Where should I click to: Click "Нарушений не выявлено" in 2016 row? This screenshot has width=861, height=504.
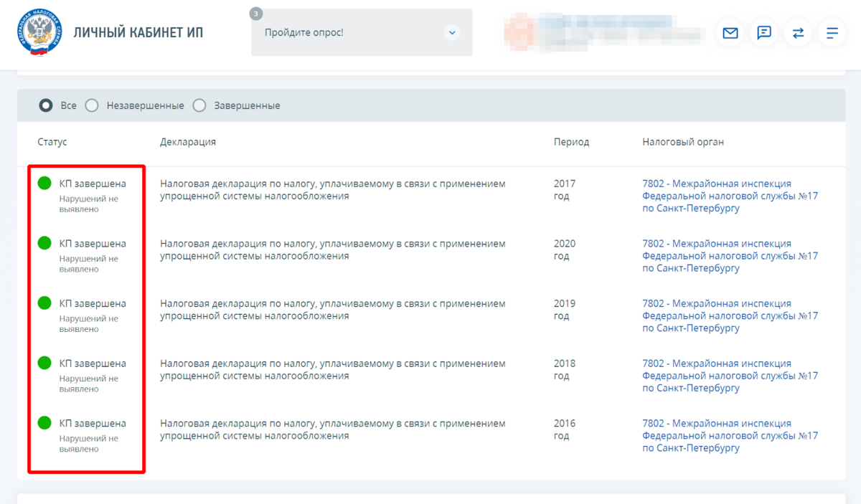pos(89,443)
